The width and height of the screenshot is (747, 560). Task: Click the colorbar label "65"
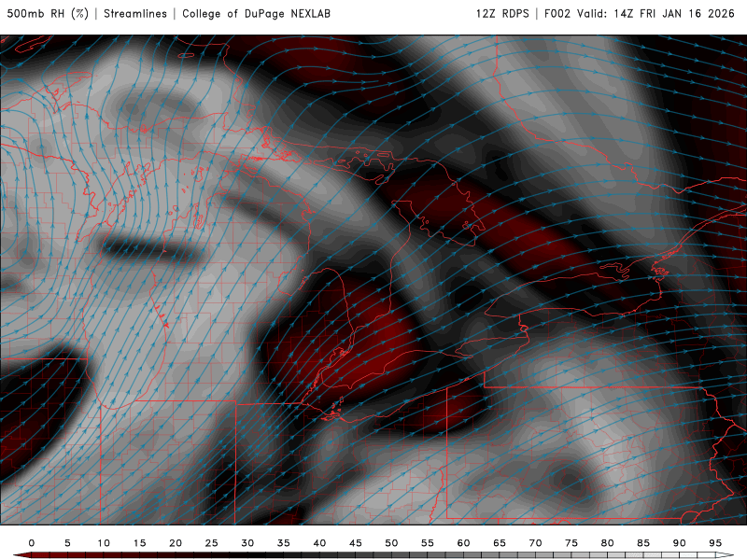(500, 543)
